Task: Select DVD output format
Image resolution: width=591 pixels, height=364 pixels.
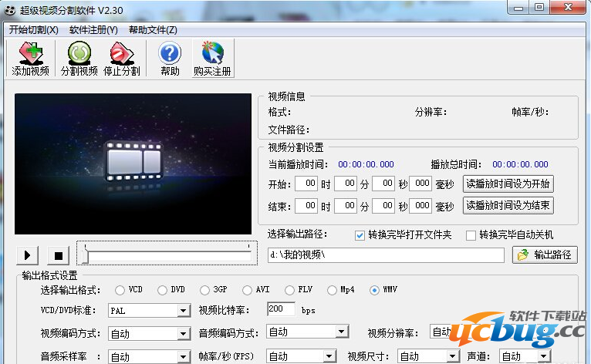Action: tap(162, 290)
